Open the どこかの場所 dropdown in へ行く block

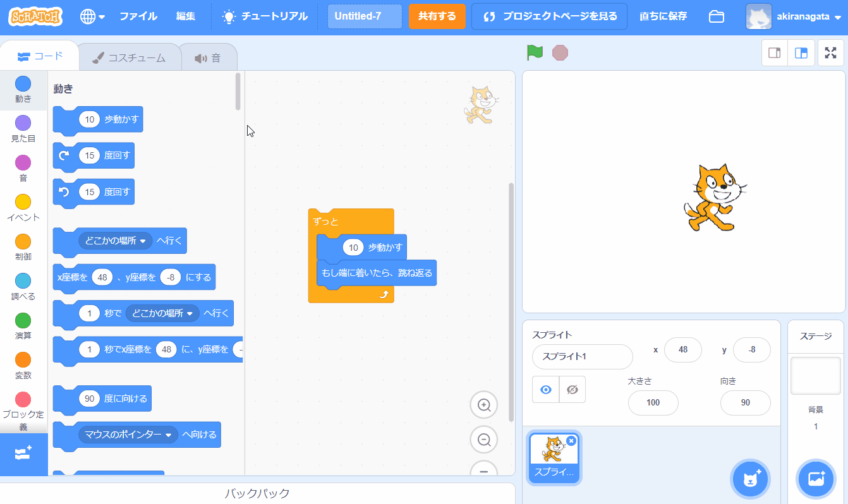tap(116, 241)
